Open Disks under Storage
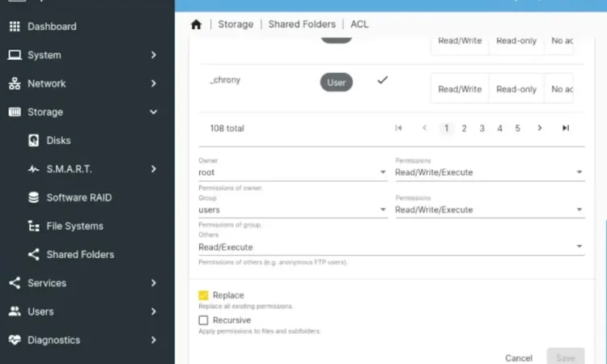 pos(58,141)
